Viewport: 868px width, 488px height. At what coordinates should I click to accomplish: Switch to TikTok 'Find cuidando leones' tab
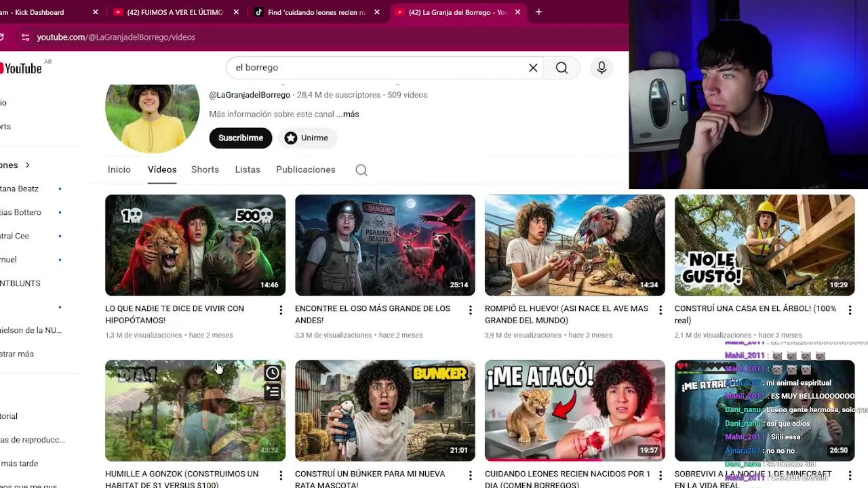click(316, 12)
